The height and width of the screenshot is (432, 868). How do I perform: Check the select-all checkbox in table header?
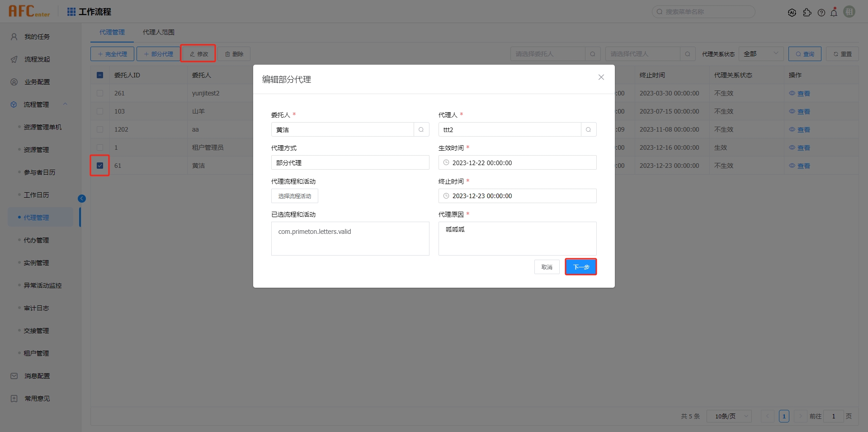100,75
